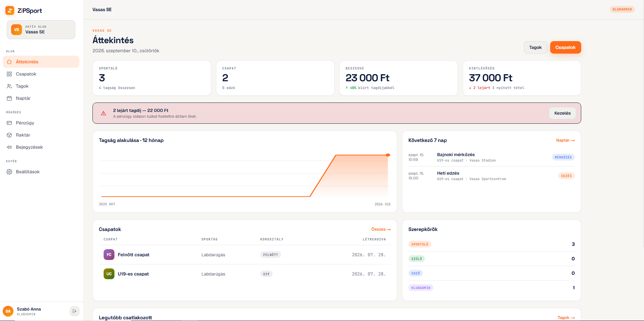The image size is (644, 321).
Task: Click the orange endpoint on membership chart
Action: click(388, 155)
